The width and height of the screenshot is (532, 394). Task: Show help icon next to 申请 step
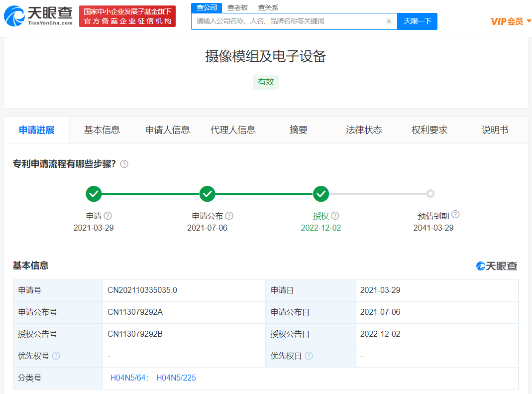coord(107,216)
